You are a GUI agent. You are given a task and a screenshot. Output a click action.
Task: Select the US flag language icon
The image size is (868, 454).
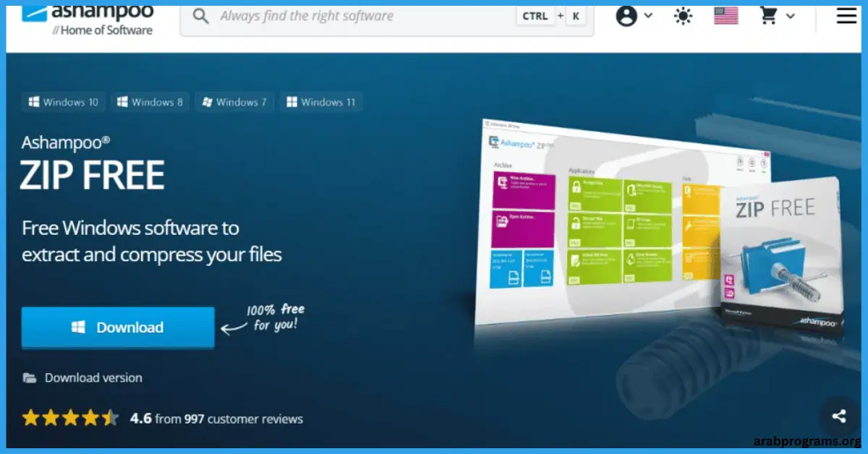(726, 16)
